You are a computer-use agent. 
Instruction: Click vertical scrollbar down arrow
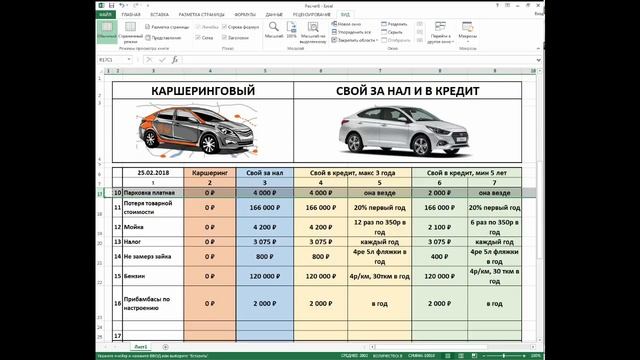tap(540, 340)
